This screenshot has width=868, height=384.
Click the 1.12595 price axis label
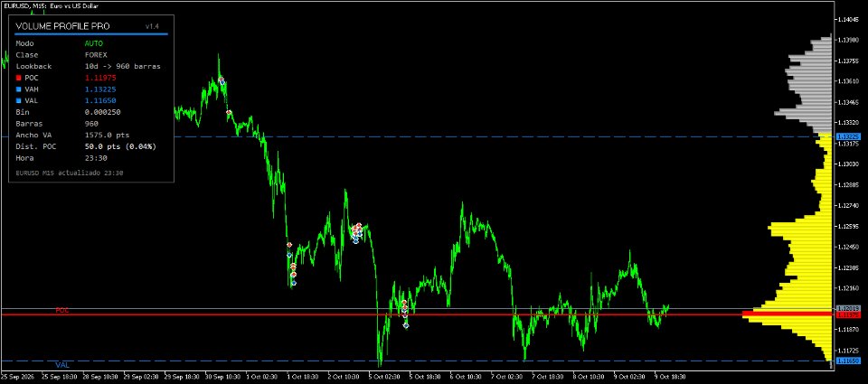pos(849,226)
